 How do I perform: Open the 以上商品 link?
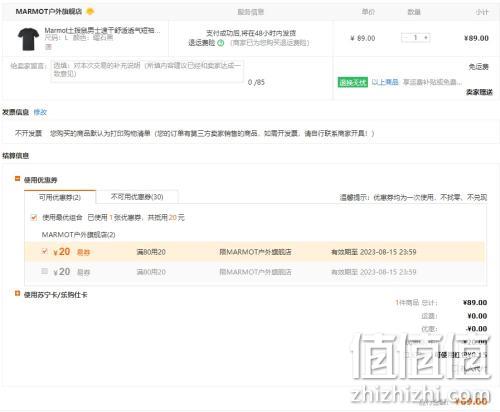point(385,82)
